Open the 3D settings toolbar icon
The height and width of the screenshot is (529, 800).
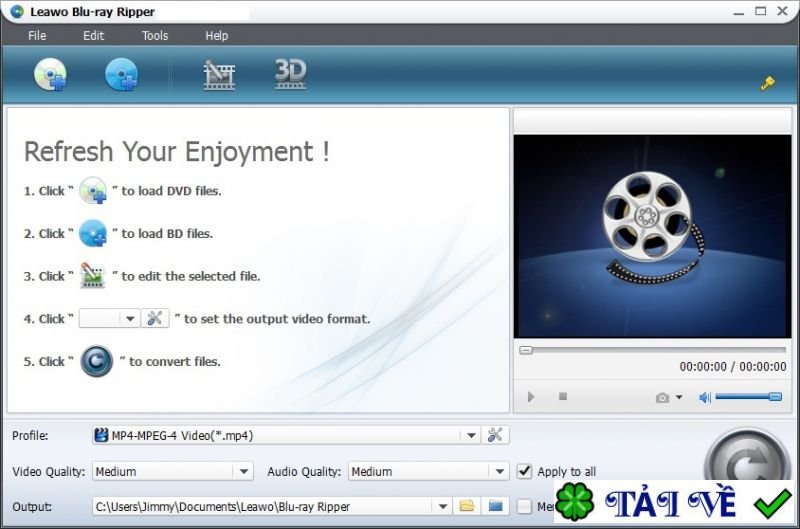(x=290, y=74)
